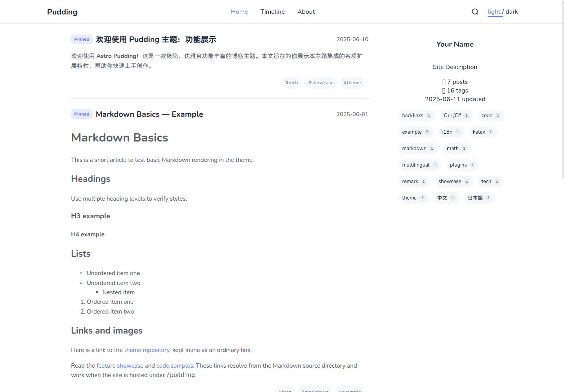Open the search icon in header
Viewport: 565px width, 392px height.
pos(475,12)
